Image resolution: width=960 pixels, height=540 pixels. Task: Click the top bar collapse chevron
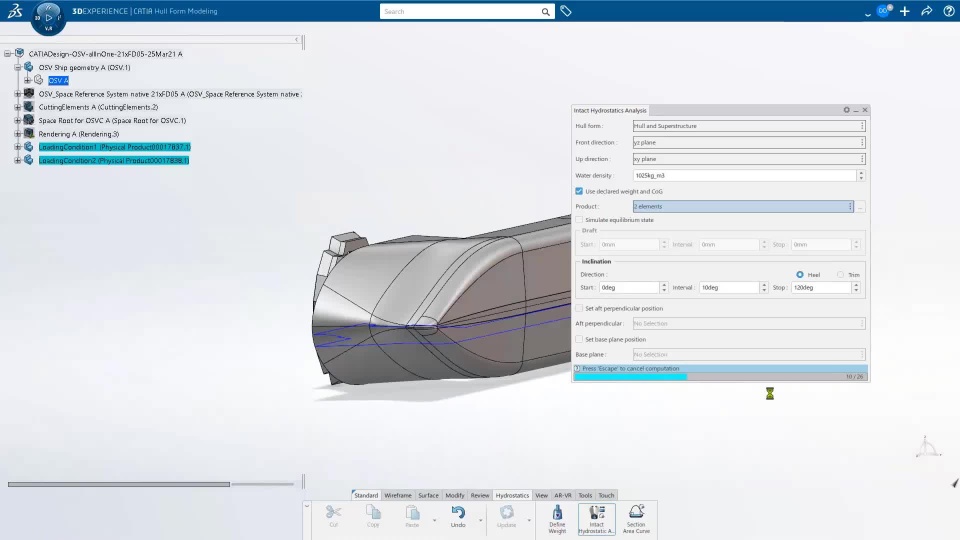pyautogui.click(x=867, y=13)
